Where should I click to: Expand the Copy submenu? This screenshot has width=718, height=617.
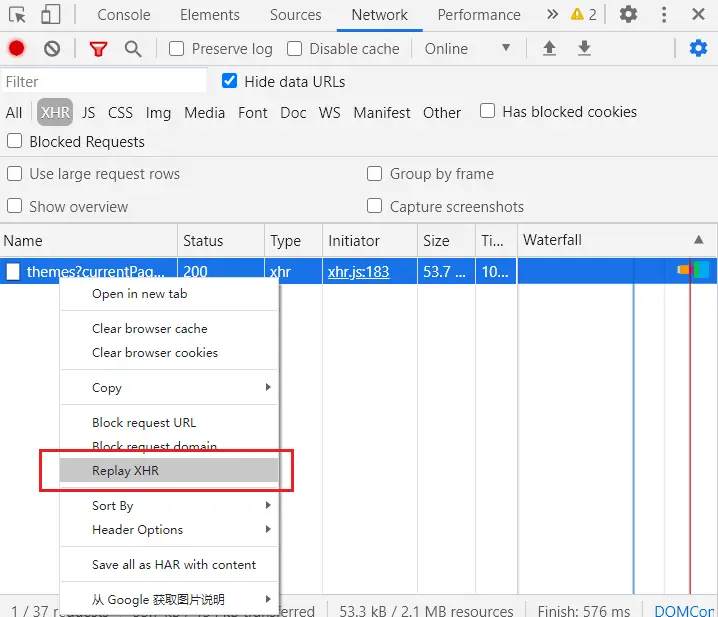(169, 388)
